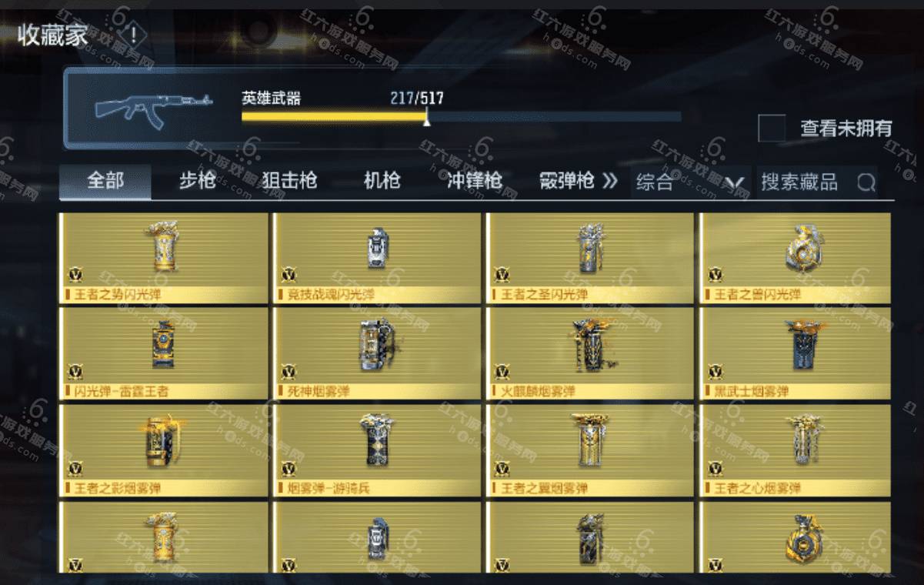Click the magnifier search icon
The height and width of the screenshot is (585, 924).
tap(866, 182)
